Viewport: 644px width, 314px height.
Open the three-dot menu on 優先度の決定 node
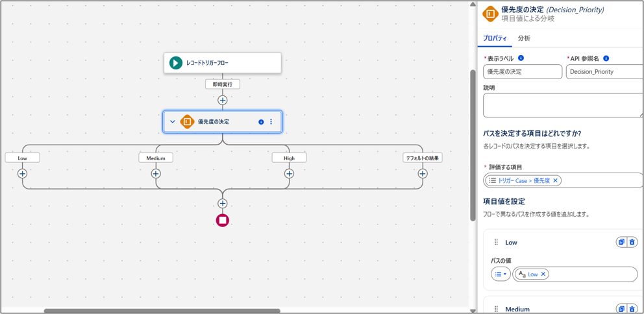point(271,122)
